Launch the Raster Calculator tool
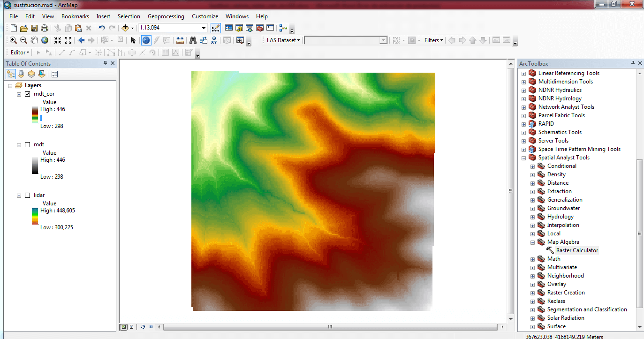 click(x=577, y=250)
